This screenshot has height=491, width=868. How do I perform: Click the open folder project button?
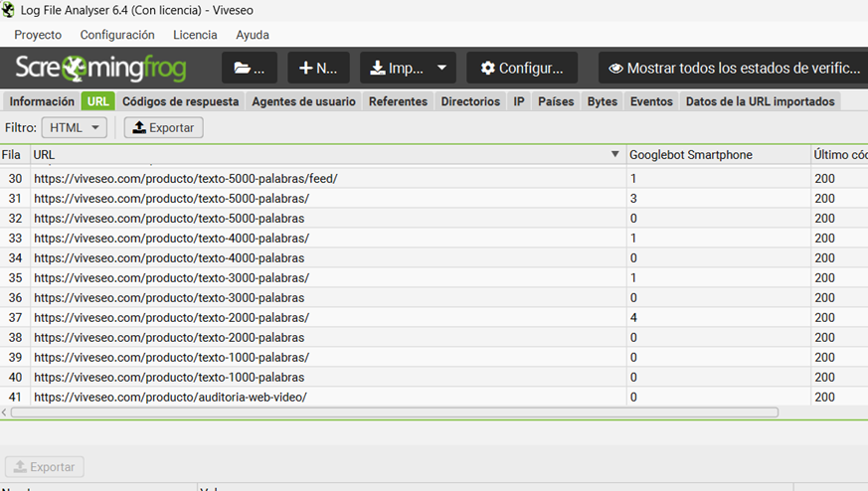click(x=249, y=69)
